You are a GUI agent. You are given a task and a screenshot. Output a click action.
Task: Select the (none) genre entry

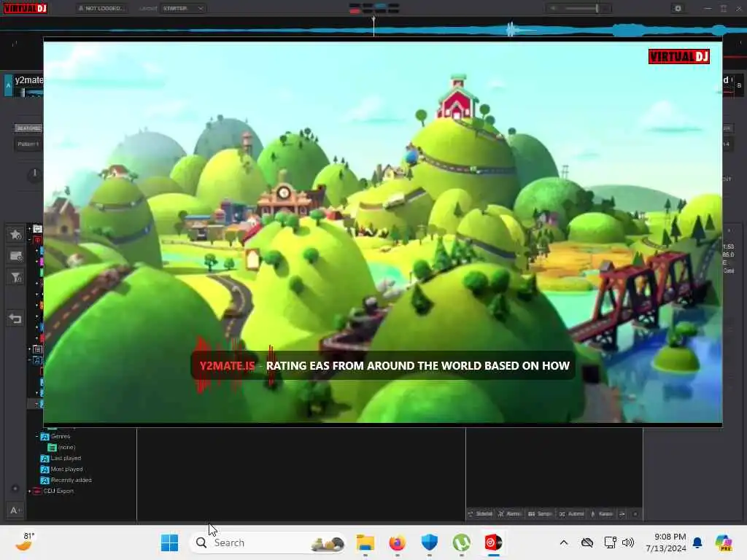(66, 447)
